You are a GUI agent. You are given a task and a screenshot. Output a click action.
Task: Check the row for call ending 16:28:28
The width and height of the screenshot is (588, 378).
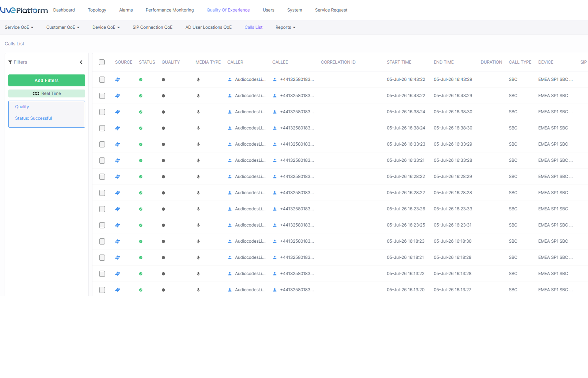102,193
